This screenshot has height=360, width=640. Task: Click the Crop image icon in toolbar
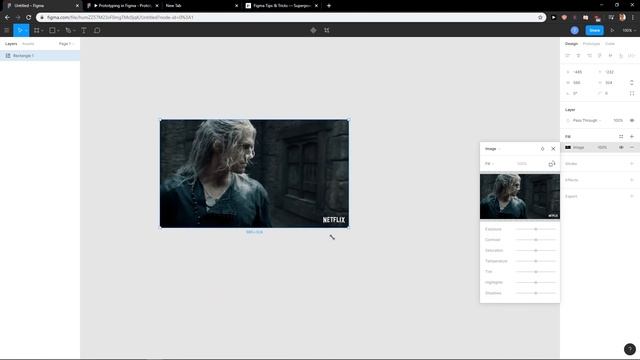[x=327, y=30]
